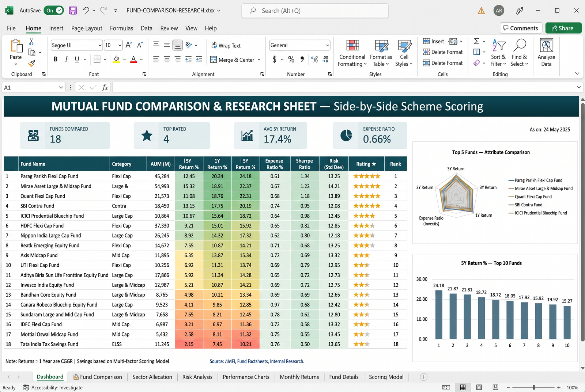Image resolution: width=585 pixels, height=392 pixels.
Task: Click the Increase Decimal icon
Action: tap(314, 59)
